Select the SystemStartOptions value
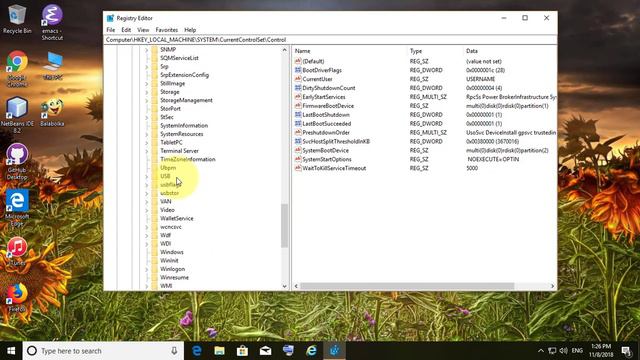The image size is (640, 360). click(x=327, y=159)
